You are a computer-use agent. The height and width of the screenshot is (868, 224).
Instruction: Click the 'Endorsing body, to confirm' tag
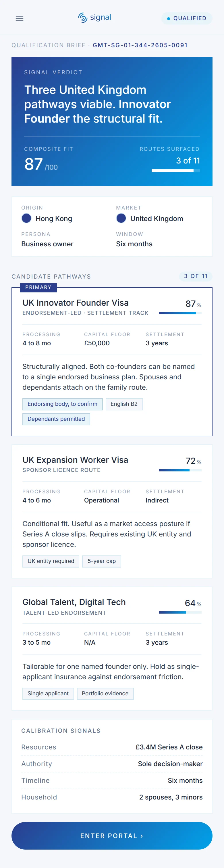click(x=63, y=404)
